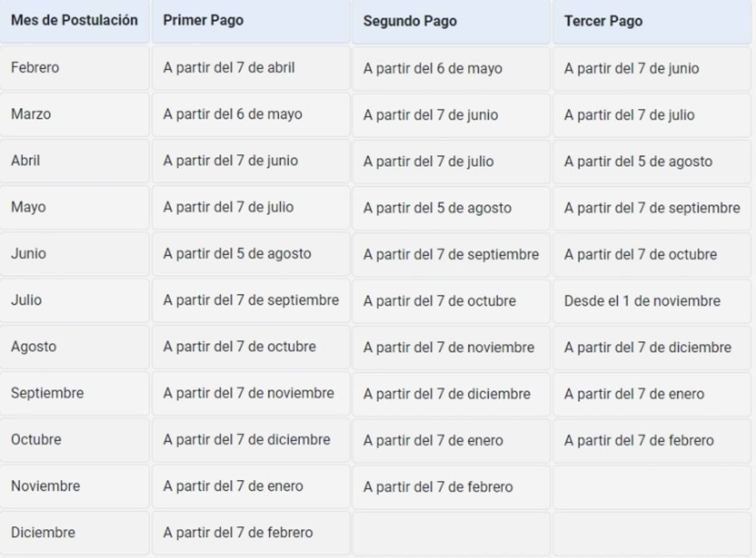Select the Primer Pago cell in Julio row
The height and width of the screenshot is (558, 756).
pos(251,300)
